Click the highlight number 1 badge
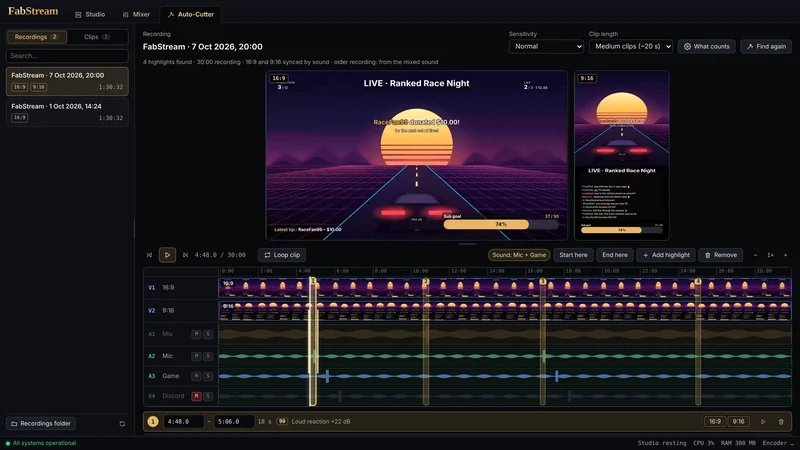This screenshot has width=800, height=450. 153,421
